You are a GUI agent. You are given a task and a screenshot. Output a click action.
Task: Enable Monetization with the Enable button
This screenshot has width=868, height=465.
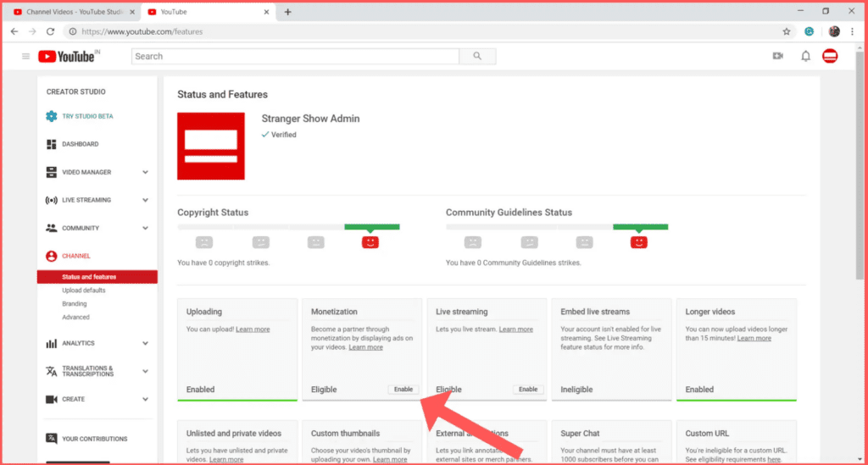click(403, 390)
